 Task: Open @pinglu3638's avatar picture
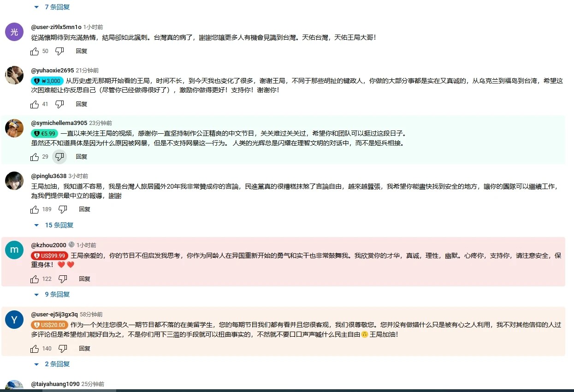[14, 181]
